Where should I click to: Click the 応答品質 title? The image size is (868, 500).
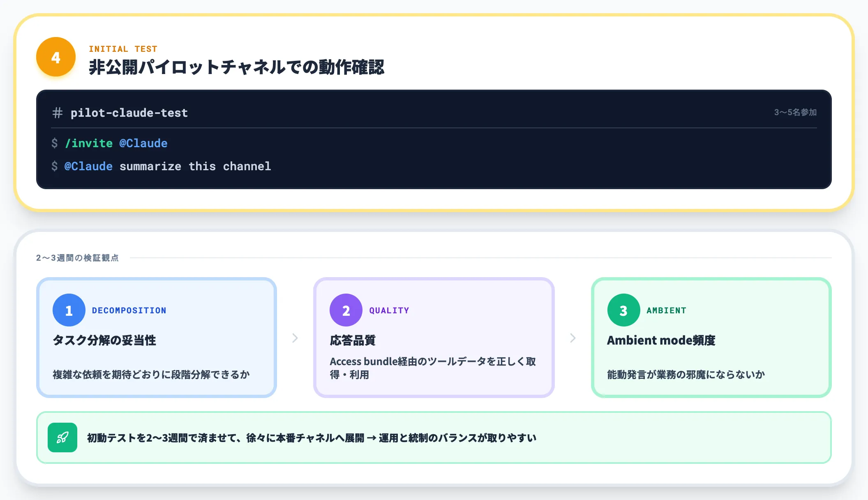point(353,340)
